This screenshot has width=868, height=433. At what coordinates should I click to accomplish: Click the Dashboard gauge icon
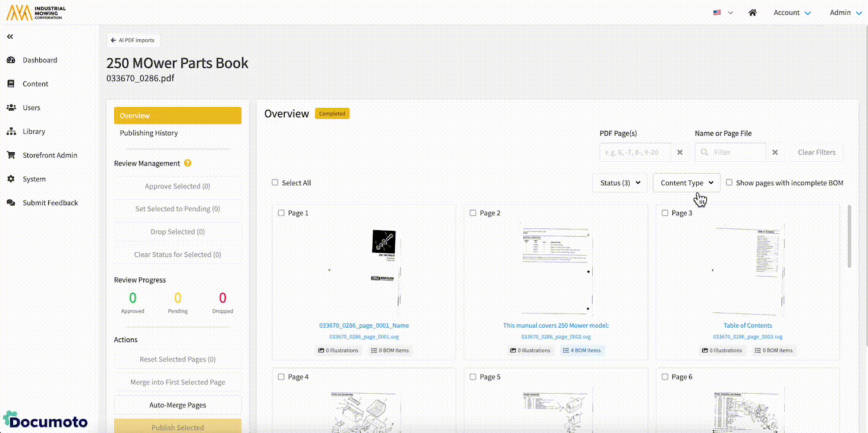click(11, 60)
